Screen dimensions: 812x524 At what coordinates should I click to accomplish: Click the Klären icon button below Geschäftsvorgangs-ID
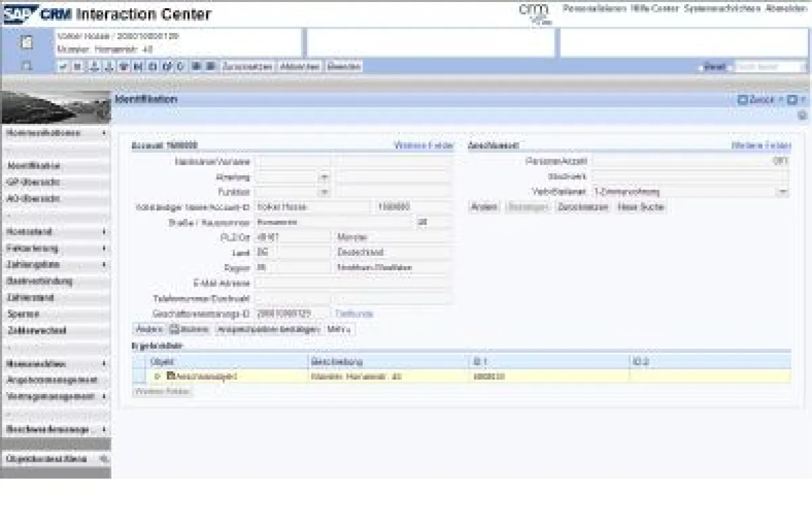click(x=175, y=329)
